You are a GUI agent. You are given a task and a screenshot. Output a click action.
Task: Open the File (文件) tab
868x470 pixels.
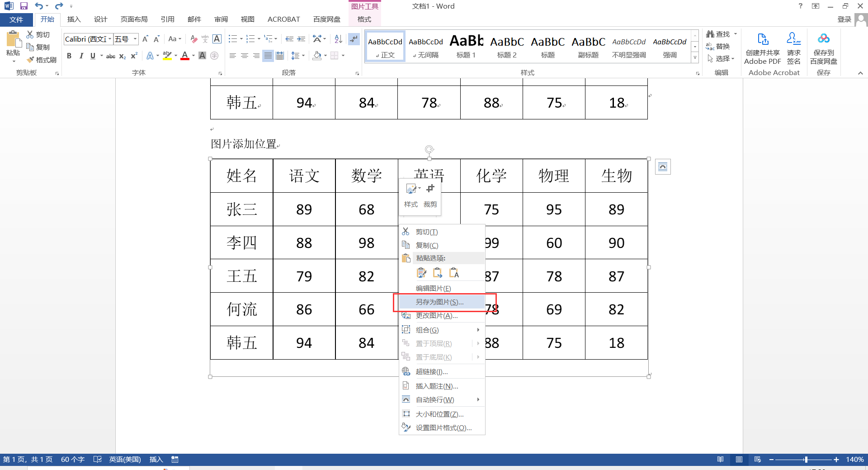click(x=16, y=19)
